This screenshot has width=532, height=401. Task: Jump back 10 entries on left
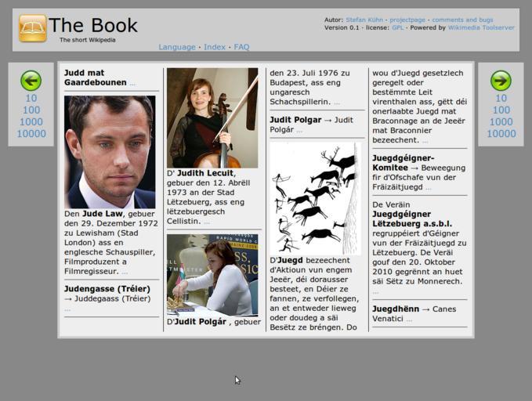pos(31,99)
